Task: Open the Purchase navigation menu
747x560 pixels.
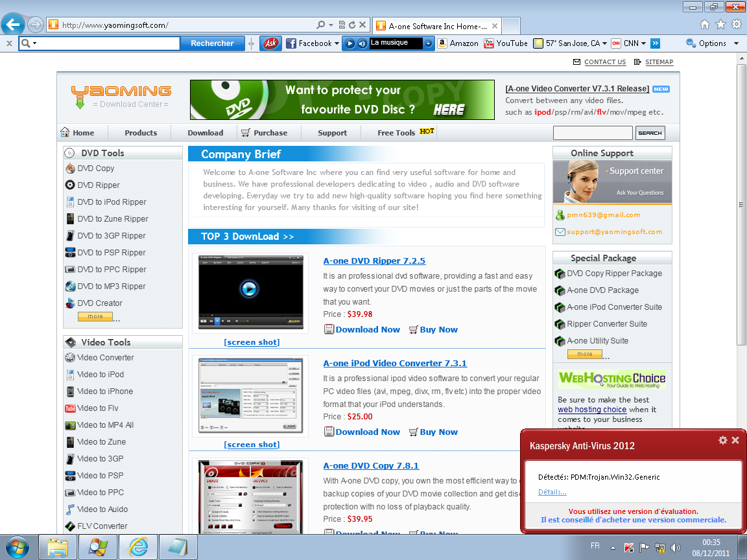Action: 265,133
